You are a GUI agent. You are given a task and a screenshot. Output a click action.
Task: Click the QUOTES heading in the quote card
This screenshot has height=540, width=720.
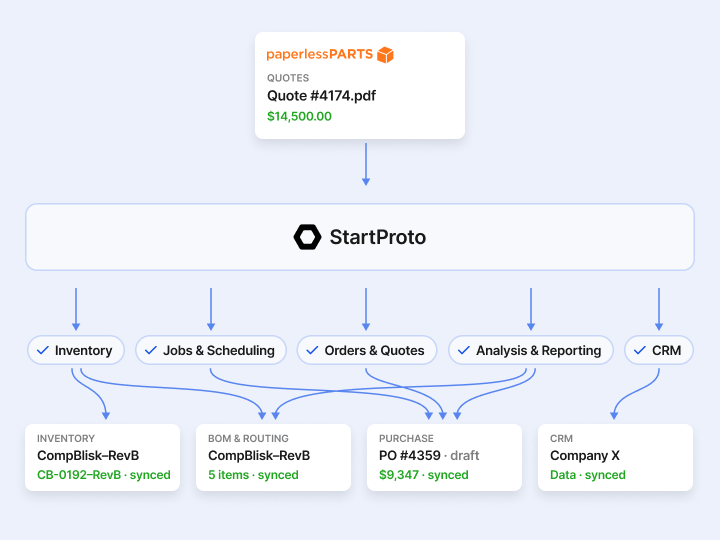click(288, 78)
